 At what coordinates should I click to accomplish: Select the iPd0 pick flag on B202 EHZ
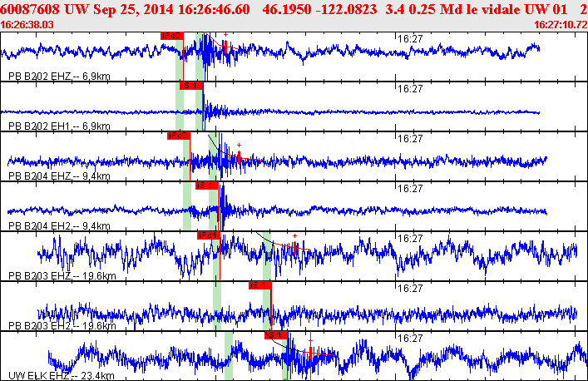[170, 36]
